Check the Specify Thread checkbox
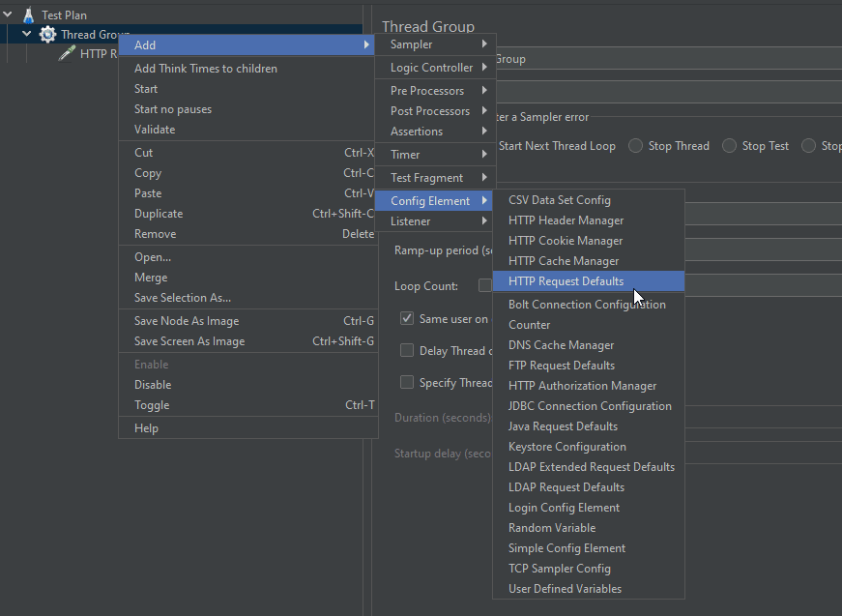 (407, 382)
